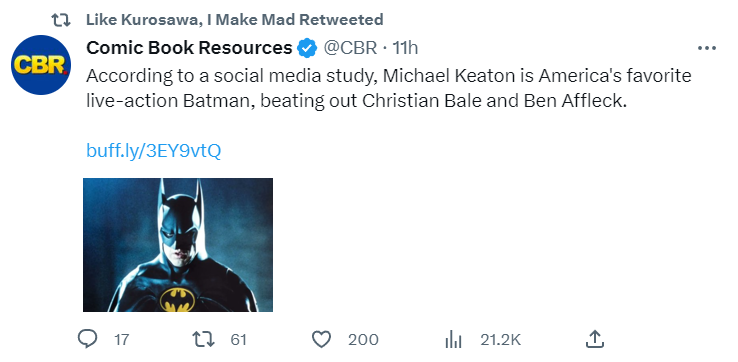Click the 21.2K views count
Screen dimensions: 738x362
click(x=500, y=339)
